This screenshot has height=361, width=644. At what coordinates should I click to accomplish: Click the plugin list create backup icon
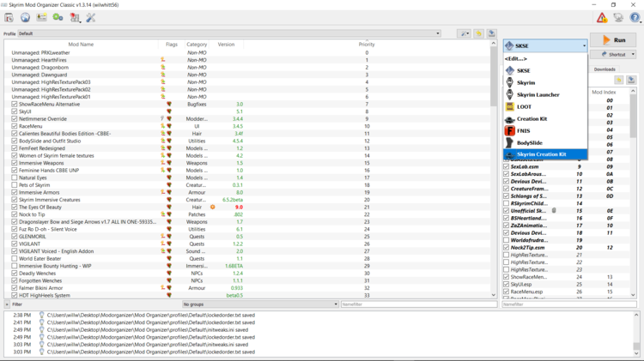pyautogui.click(x=631, y=80)
